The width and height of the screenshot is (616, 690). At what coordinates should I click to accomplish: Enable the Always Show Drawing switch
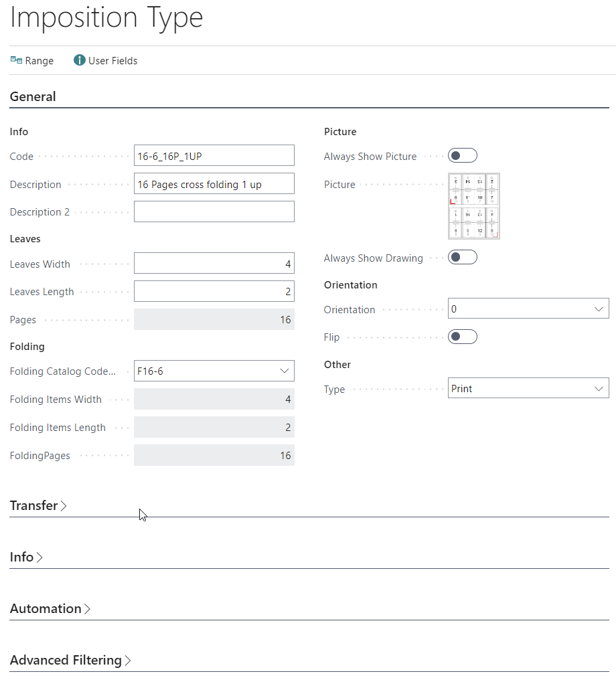pos(462,258)
